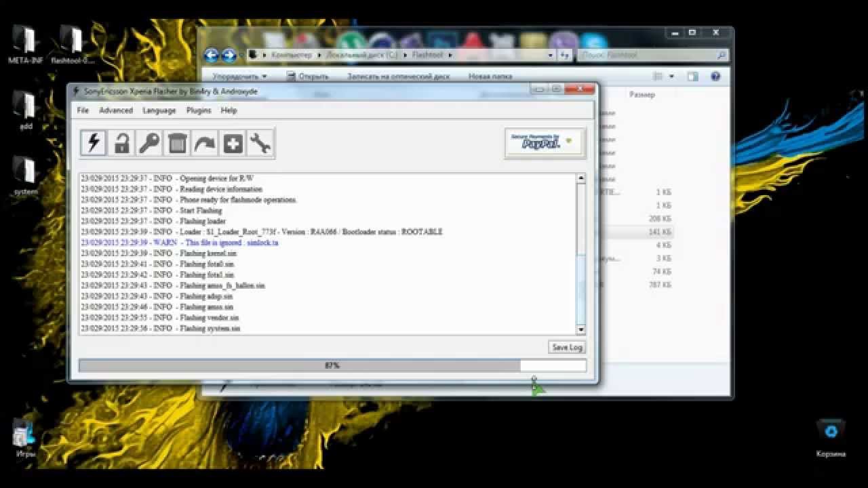Click the lightning bolt Flash device icon

click(94, 143)
